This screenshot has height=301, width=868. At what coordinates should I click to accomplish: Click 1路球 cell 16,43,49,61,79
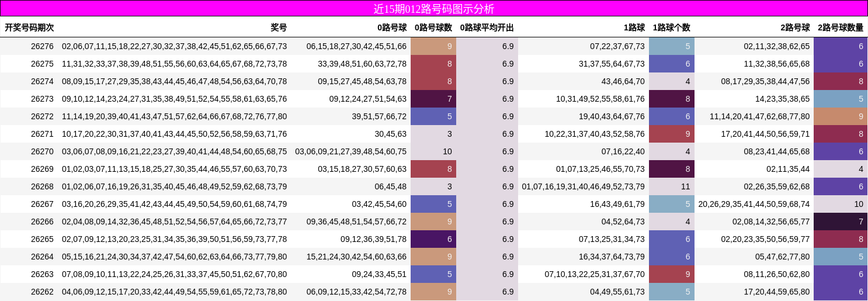[617, 204]
